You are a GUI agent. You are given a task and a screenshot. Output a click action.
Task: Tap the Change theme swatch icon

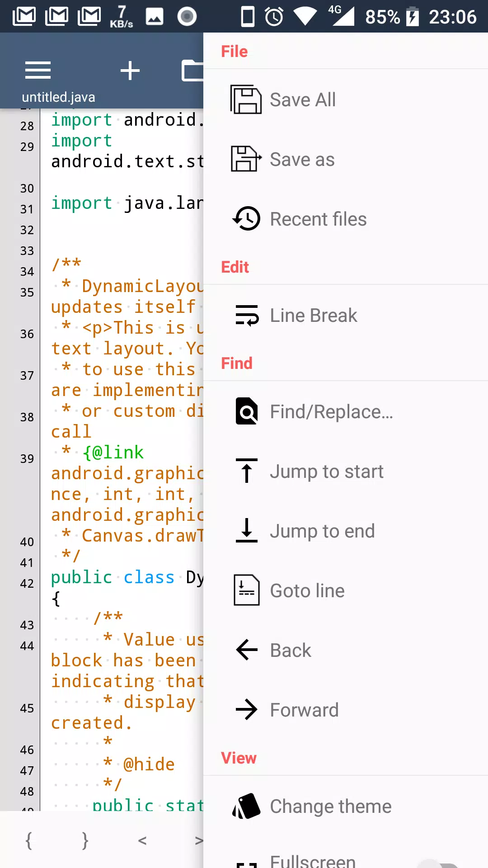246,806
